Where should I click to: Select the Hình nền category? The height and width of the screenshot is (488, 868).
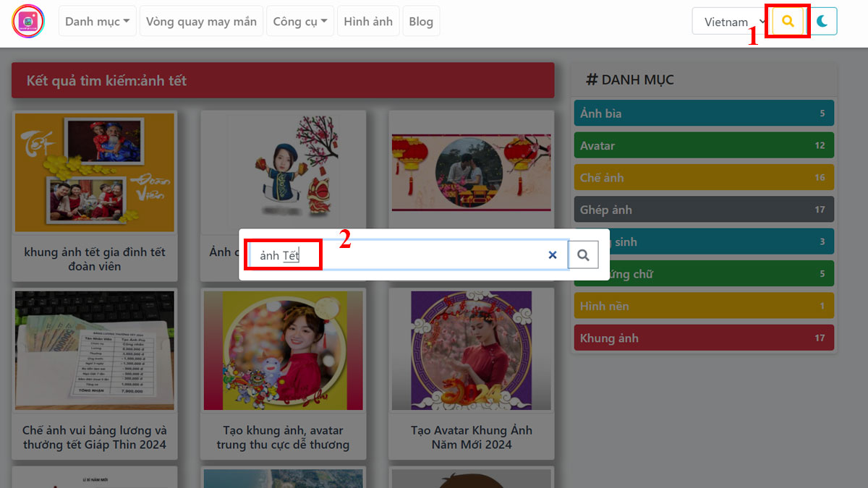pyautogui.click(x=704, y=306)
